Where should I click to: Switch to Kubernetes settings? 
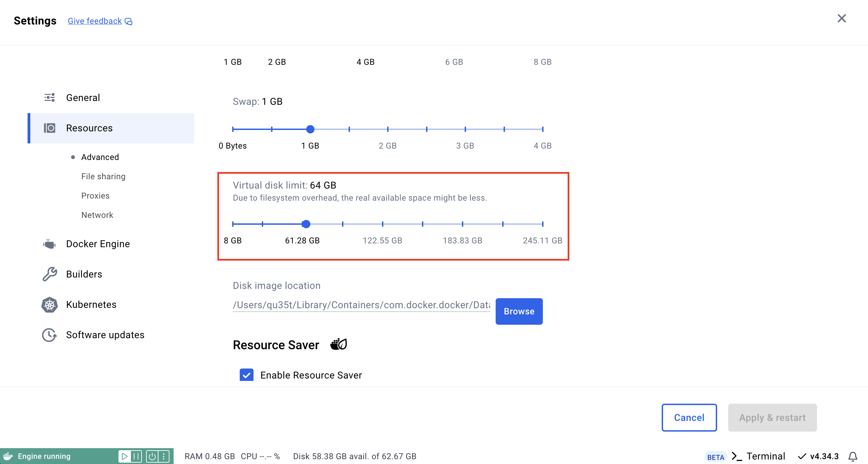coord(91,304)
